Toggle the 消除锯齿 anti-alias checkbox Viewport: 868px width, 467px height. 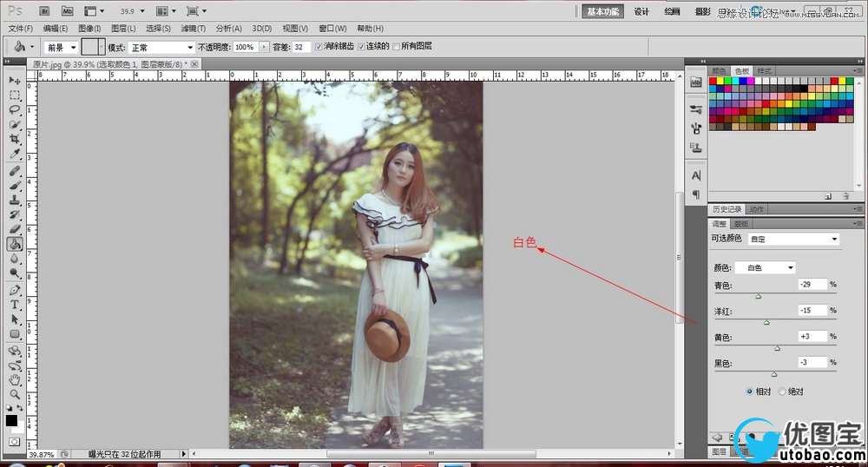pyautogui.click(x=319, y=46)
